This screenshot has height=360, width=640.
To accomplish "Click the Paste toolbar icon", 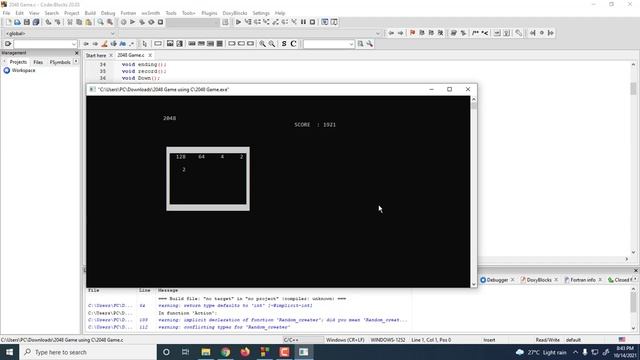I will 89,22.
